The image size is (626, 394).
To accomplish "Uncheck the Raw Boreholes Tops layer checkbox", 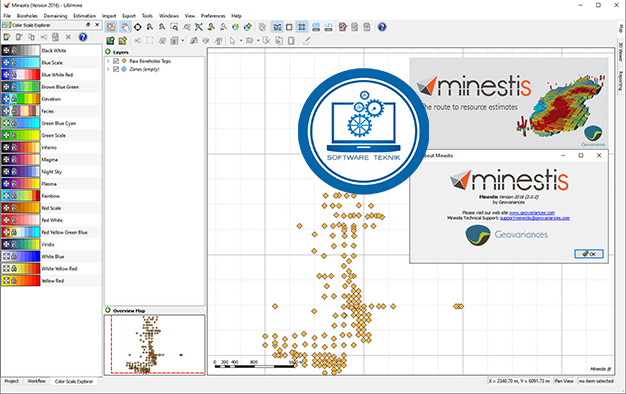I will pos(116,61).
